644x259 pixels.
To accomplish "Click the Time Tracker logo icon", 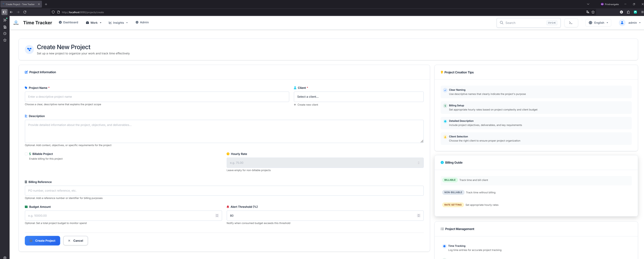I will point(16,23).
